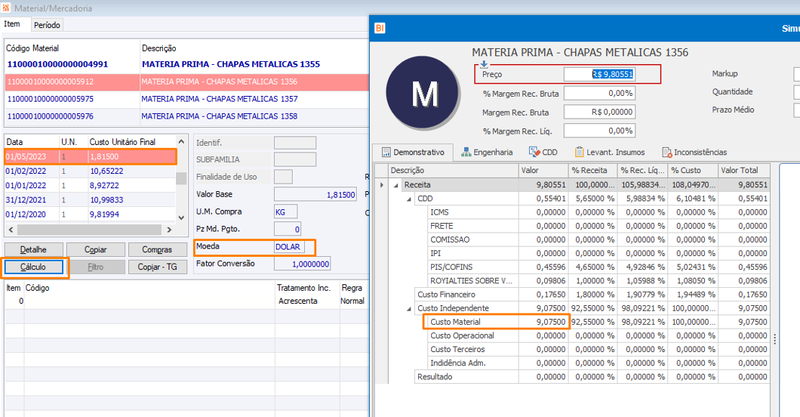Select the ICMS row
800x417 pixels.
coord(598,212)
